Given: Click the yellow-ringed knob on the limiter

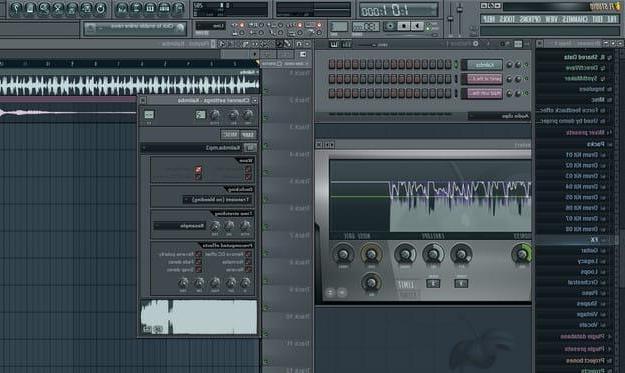Looking at the screenshot, I should (371, 254).
